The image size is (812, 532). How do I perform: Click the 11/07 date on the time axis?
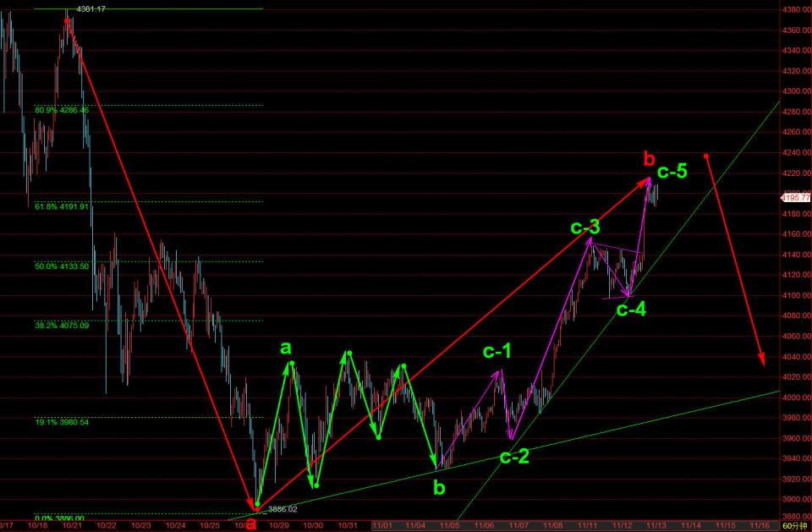tap(518, 525)
